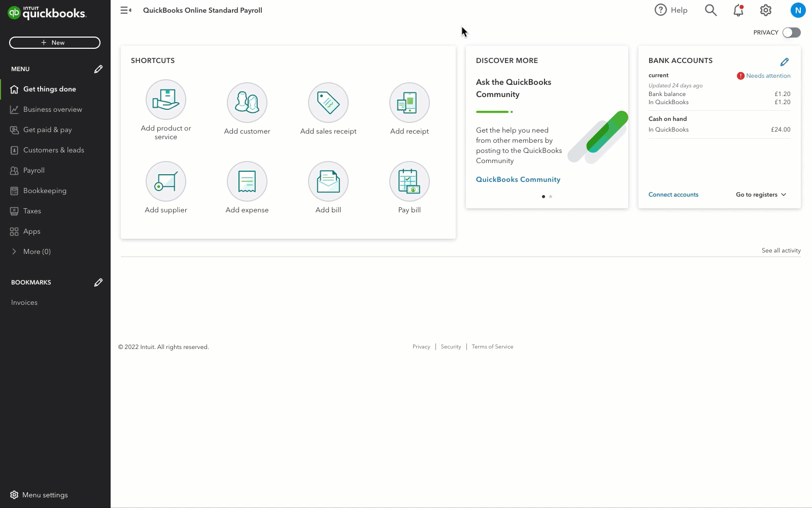Open Bookkeeping in the sidebar
The image size is (812, 508).
[45, 190]
